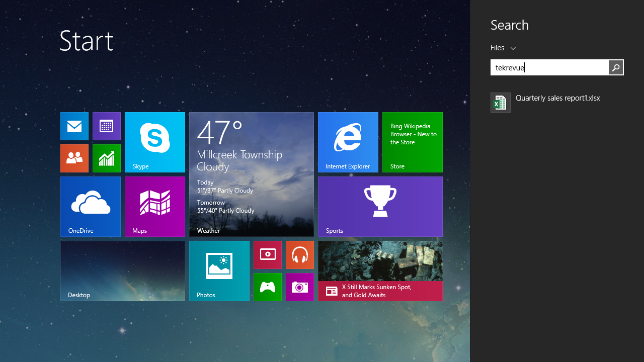This screenshot has height=362, width=644.
Task: Open the Mail tile
Action: click(x=74, y=126)
